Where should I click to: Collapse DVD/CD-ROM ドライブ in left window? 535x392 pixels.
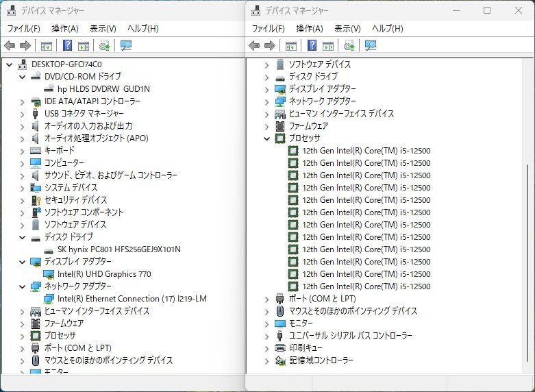(x=23, y=77)
